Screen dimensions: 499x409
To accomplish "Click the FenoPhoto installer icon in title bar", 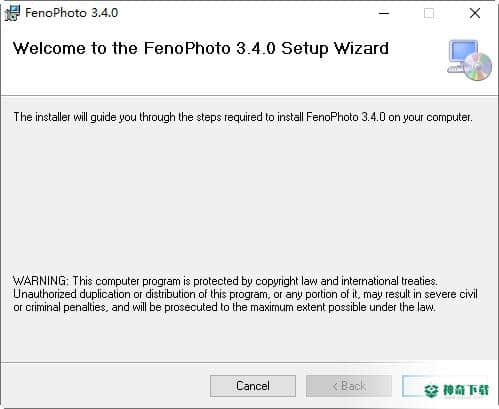I will tap(12, 13).
